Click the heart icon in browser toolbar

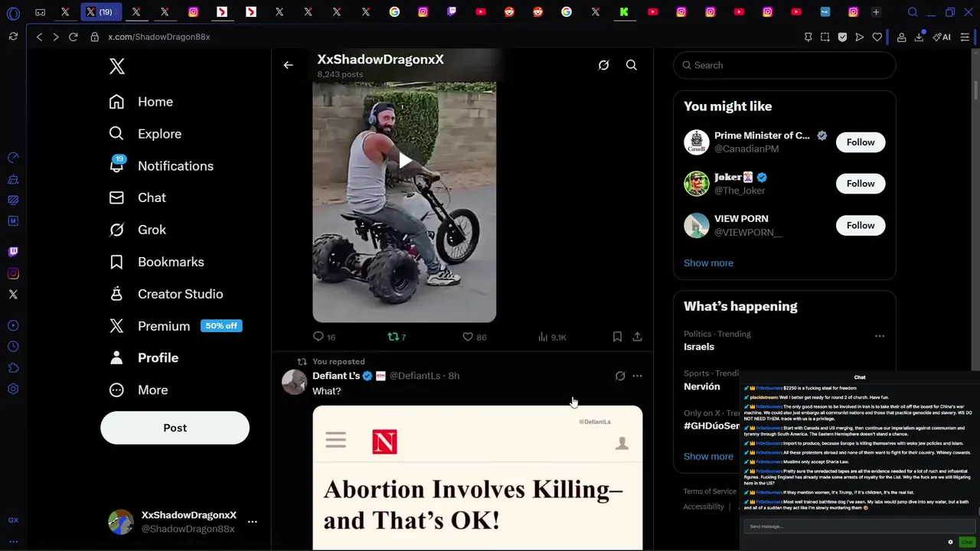877,37
